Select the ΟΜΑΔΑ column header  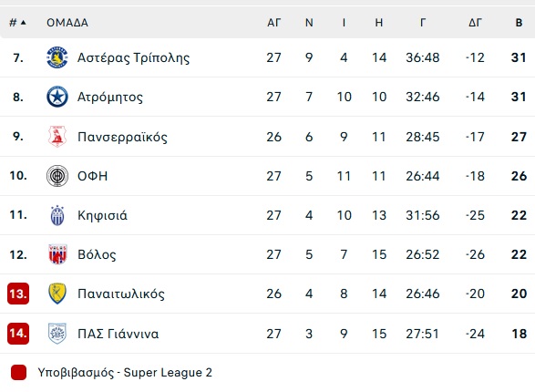[67, 23]
